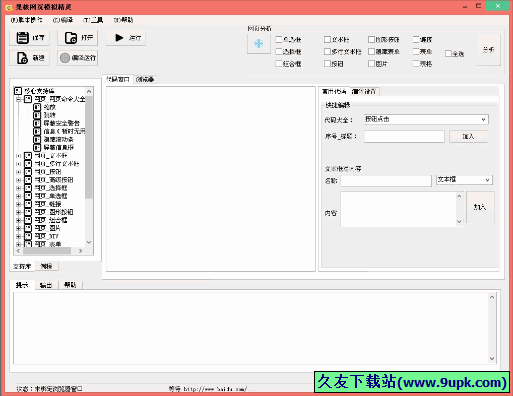Viewport: 513px width, 396px height.
Task: Click the 网页_链接 node icon in tree
Action: [28, 204]
